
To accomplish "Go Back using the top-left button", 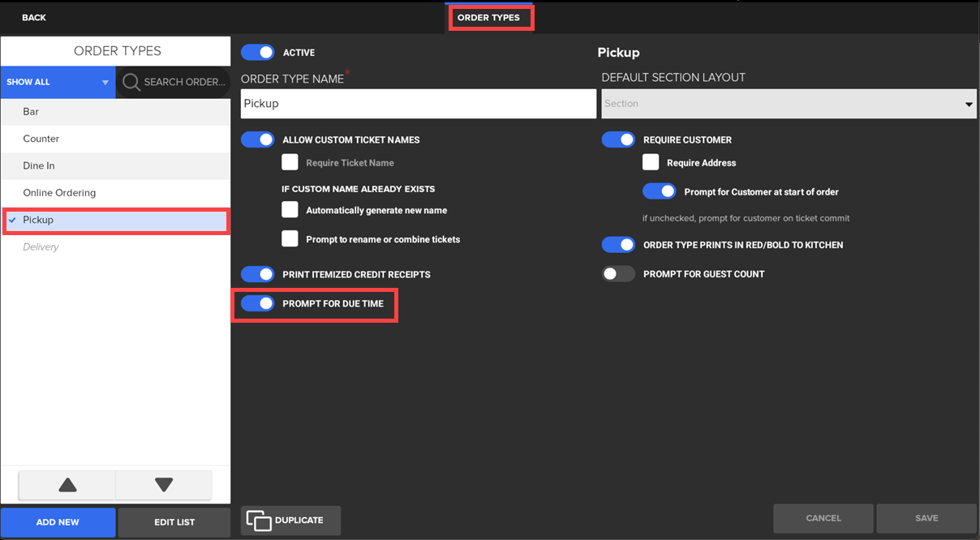I will 34,18.
